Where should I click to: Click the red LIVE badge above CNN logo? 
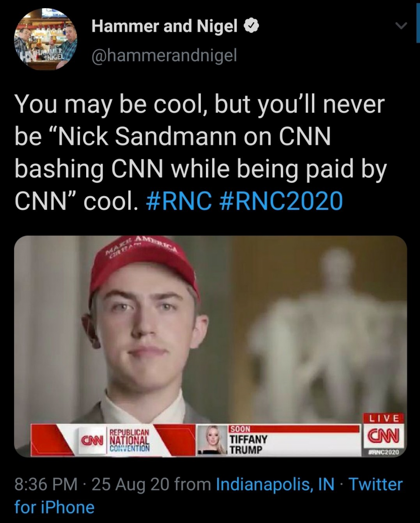[x=382, y=417]
